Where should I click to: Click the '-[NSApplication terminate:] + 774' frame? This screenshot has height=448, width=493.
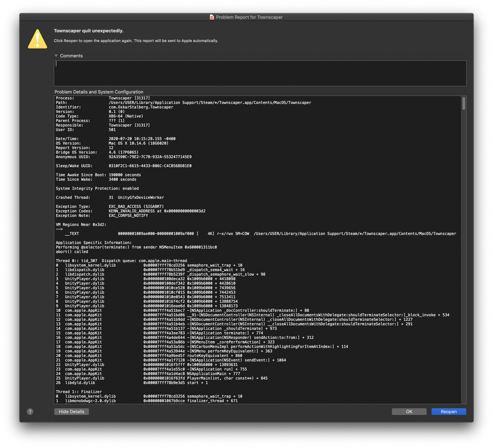pyautogui.click(x=159, y=333)
